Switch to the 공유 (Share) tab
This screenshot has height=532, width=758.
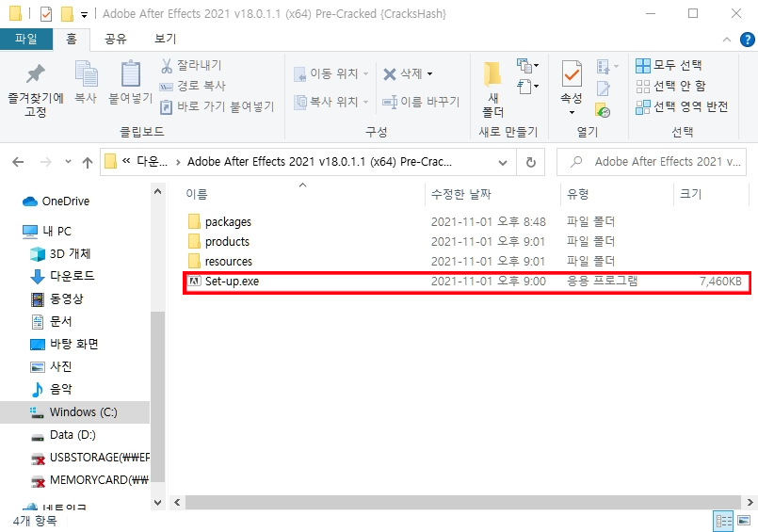coord(116,39)
